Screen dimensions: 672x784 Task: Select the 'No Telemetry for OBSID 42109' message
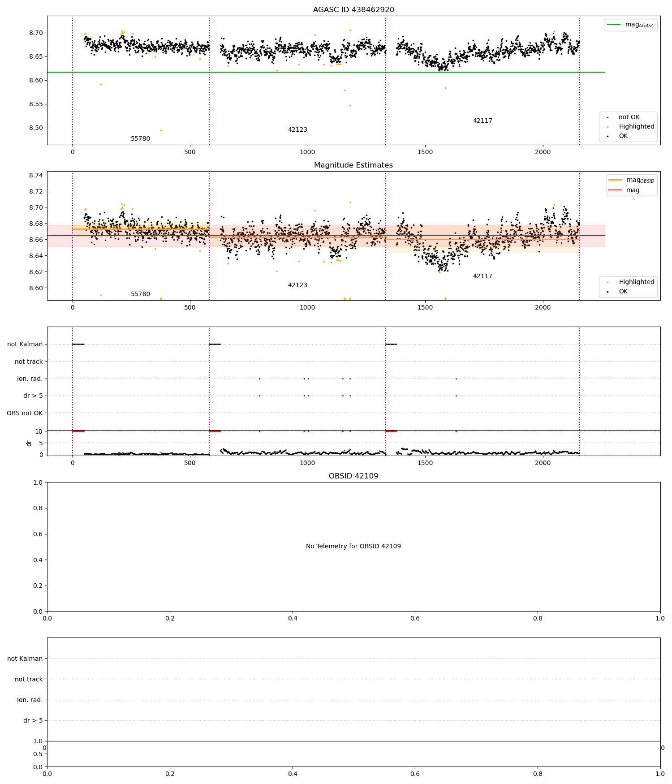click(x=353, y=547)
